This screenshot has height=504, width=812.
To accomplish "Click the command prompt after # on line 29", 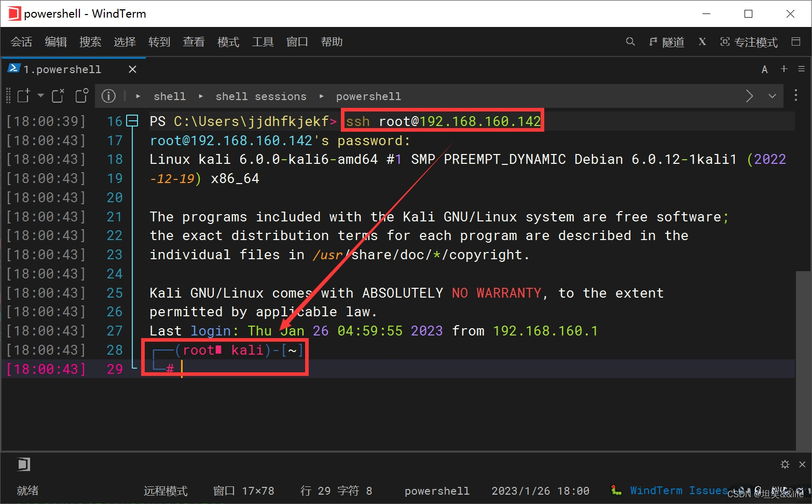I will (182, 369).
